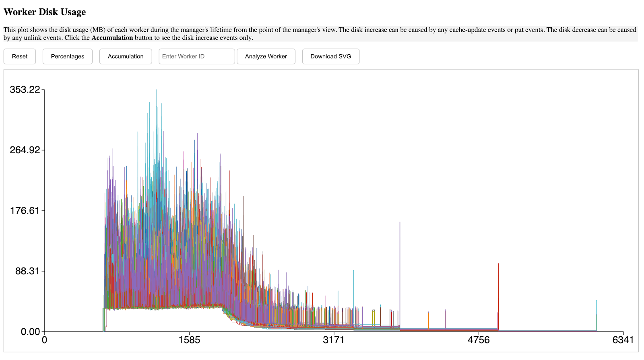Click the 6341 x-axis end label
The height and width of the screenshot is (360, 644).
coord(623,340)
